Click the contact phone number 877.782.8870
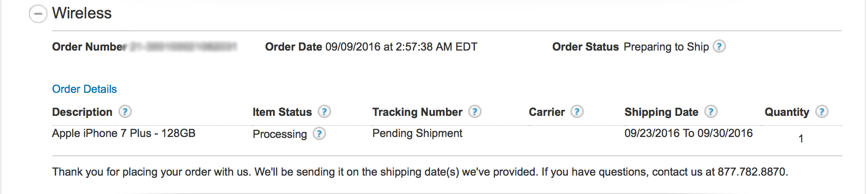This screenshot has height=194, width=868. [x=752, y=172]
